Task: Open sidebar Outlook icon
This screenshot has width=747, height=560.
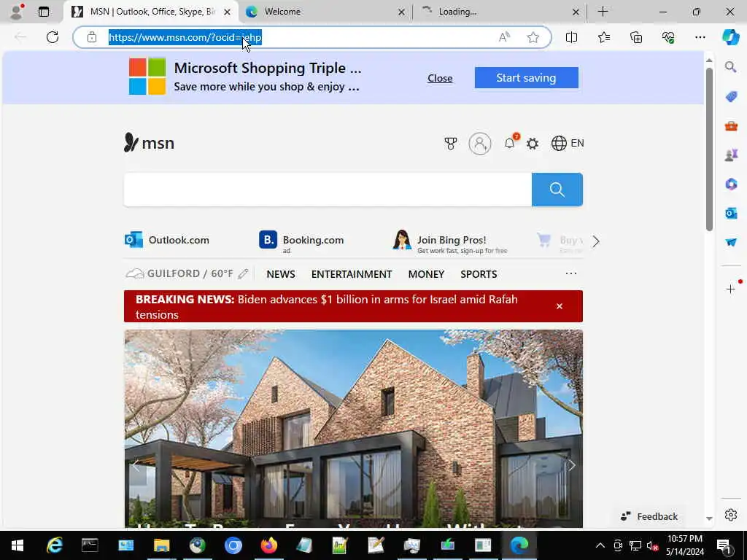Action: click(731, 213)
